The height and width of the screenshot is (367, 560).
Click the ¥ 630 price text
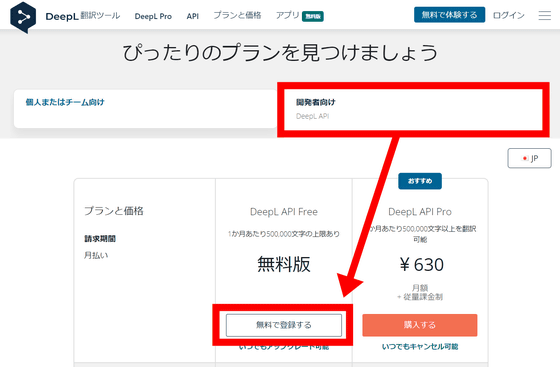coord(421,265)
